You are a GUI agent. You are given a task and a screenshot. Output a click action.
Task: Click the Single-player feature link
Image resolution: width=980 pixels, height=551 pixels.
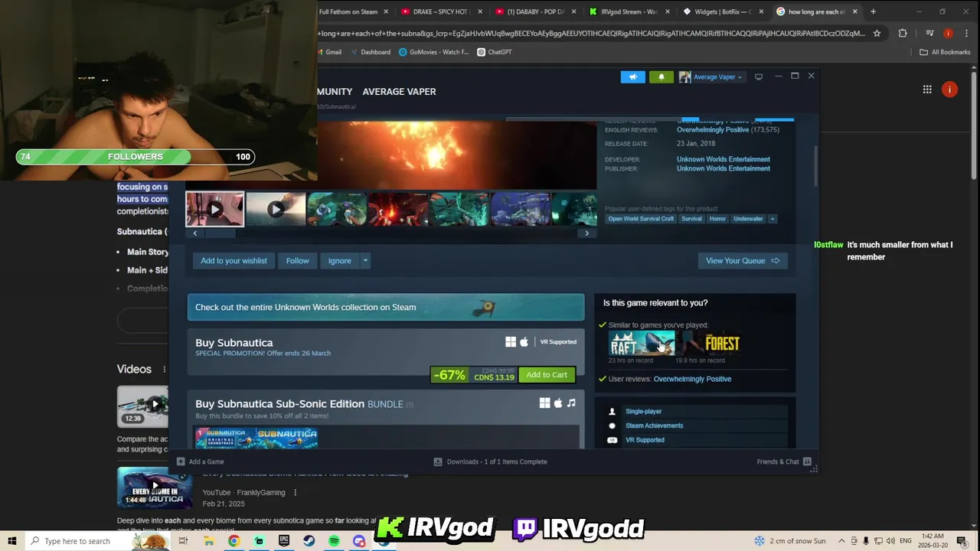643,412
